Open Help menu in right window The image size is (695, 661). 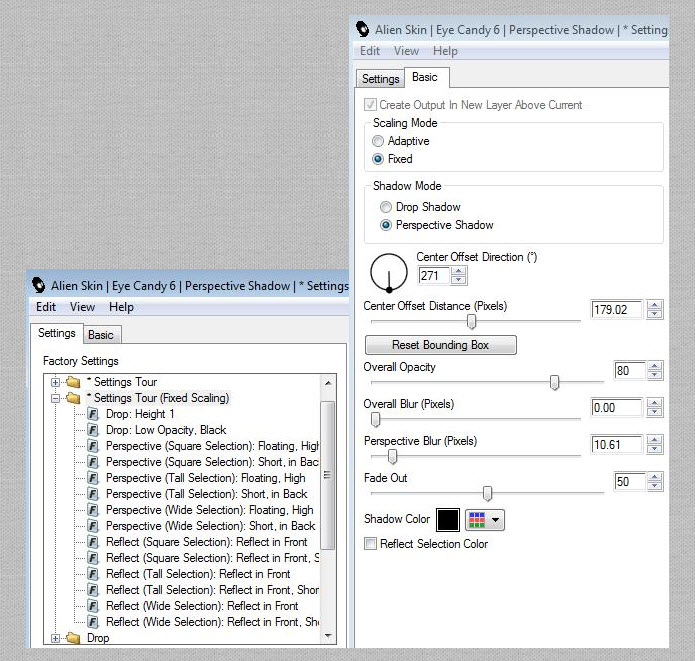pyautogui.click(x=445, y=51)
